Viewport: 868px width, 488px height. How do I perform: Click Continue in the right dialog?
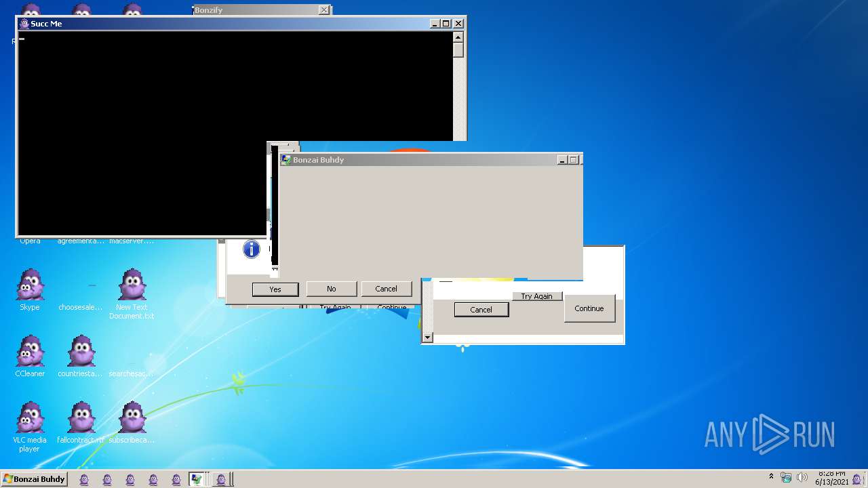point(589,308)
